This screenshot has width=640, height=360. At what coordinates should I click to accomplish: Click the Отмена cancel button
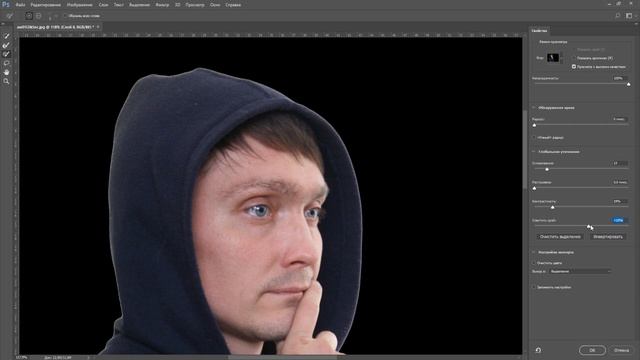(x=621, y=350)
